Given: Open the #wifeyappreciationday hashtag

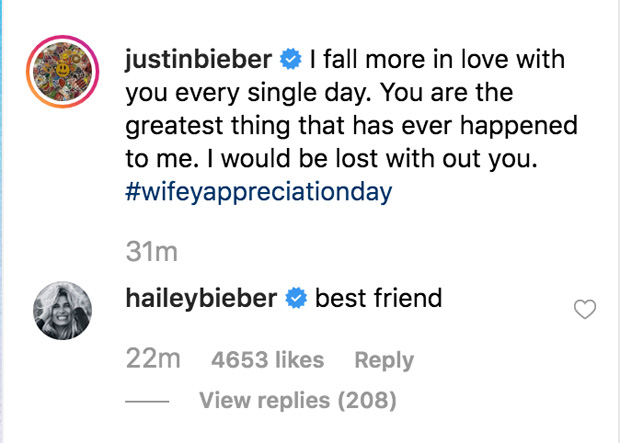Looking at the screenshot, I should point(258,192).
